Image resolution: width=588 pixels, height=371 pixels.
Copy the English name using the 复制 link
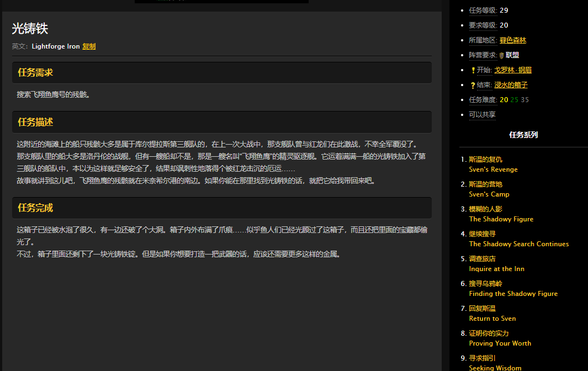[89, 46]
